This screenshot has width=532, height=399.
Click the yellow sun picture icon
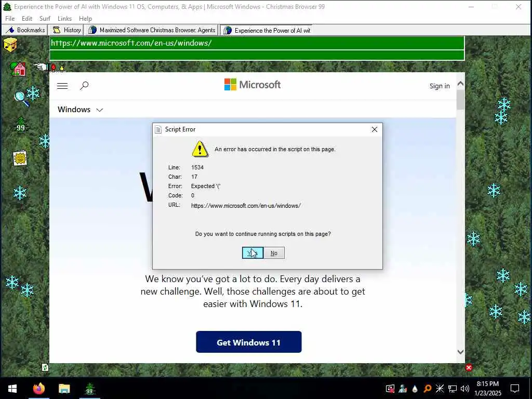tap(20, 158)
